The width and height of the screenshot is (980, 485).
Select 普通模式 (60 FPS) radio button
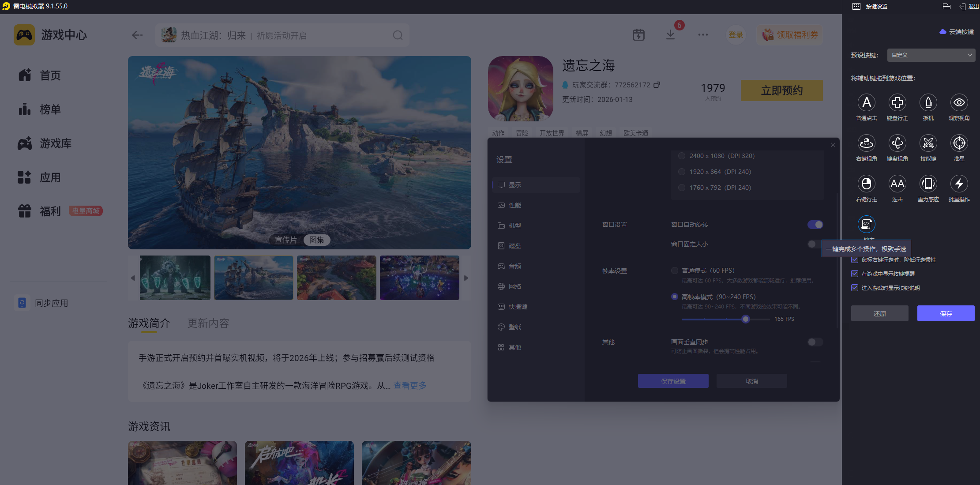[x=674, y=271]
